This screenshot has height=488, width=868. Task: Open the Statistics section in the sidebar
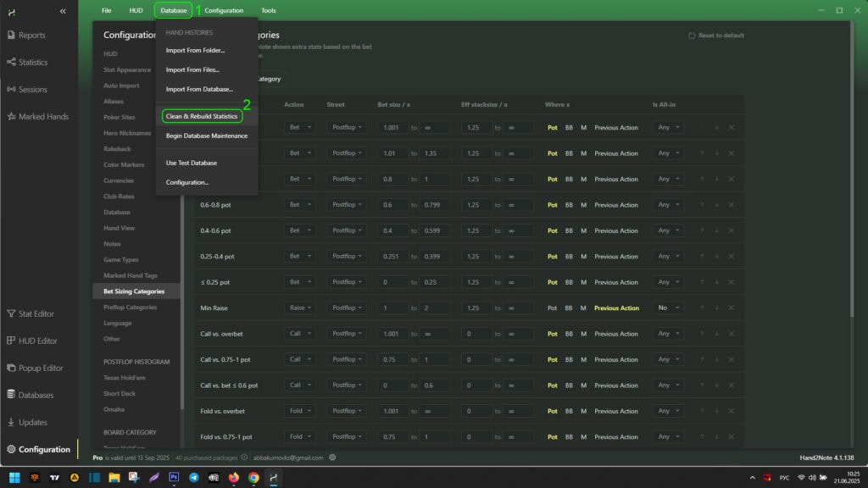33,63
